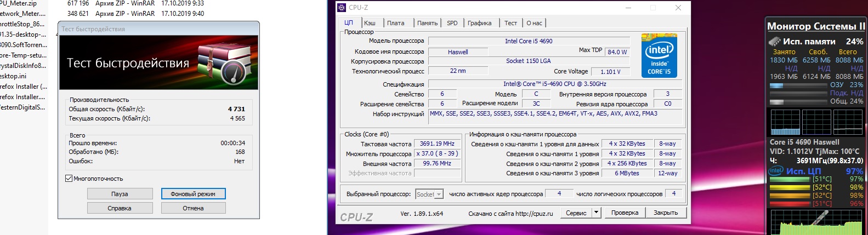Click the 4 x 256 KBytes level 2 cache value
The height and width of the screenshot is (235, 868).
point(627,163)
